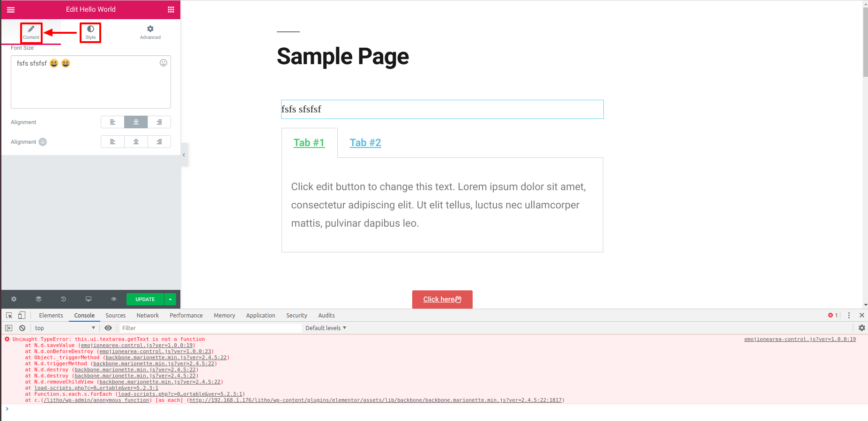
Task: Switch to the Content tab
Action: coord(31,32)
